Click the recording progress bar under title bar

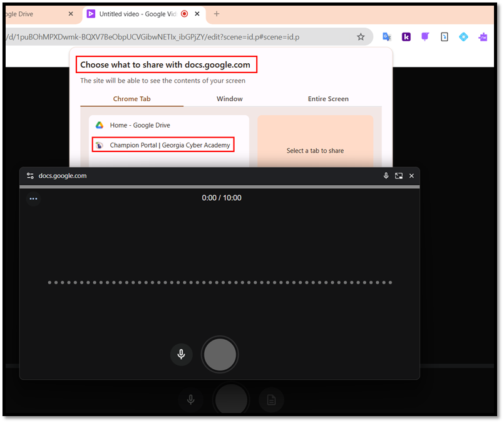[220, 186]
